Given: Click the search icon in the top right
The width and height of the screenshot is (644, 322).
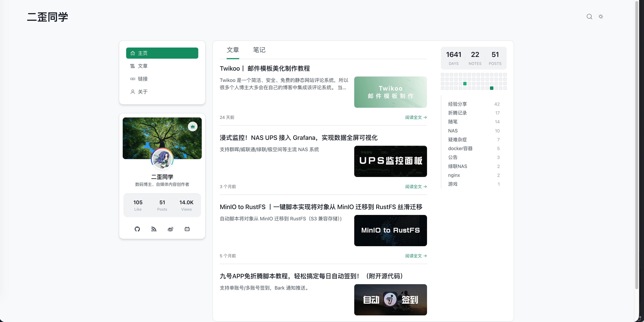Looking at the screenshot, I should 590,16.
